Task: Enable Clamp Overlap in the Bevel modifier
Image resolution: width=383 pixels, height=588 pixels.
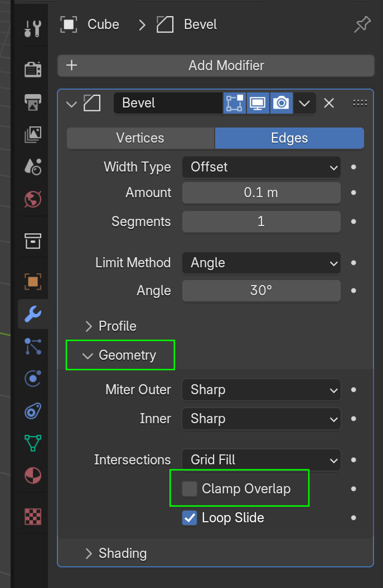Action: pyautogui.click(x=190, y=488)
